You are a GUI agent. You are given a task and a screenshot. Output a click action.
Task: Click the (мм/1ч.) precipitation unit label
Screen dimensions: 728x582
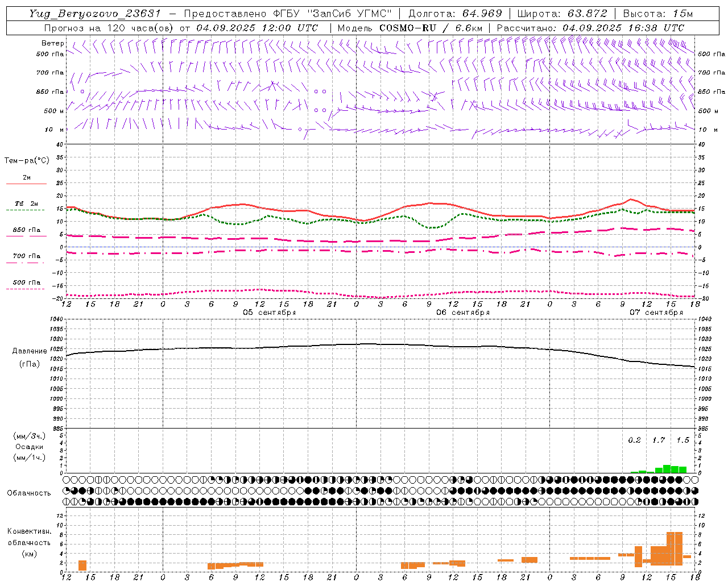[30, 458]
